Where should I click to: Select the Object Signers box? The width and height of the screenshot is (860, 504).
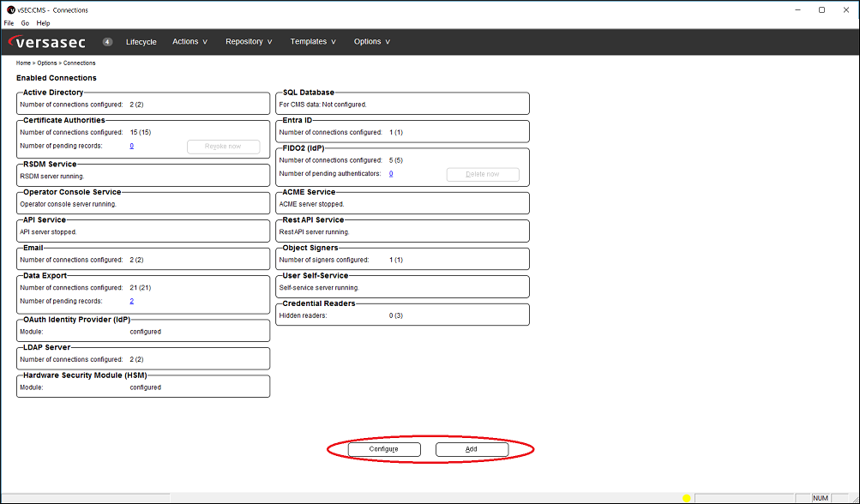tap(403, 257)
